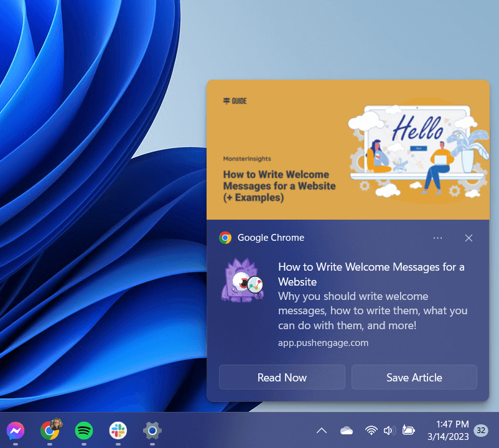Open Facebook Messenger on the taskbar
The image size is (499, 448).
pos(15,430)
